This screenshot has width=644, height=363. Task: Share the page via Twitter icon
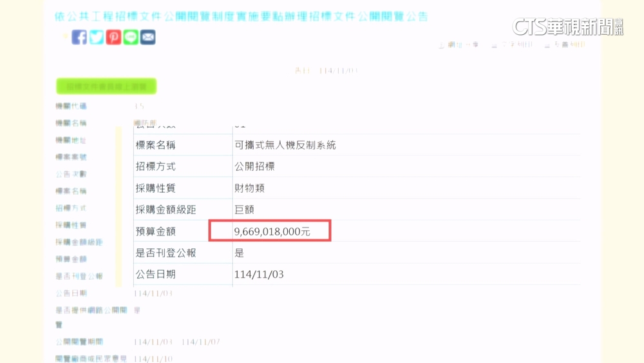tap(97, 37)
